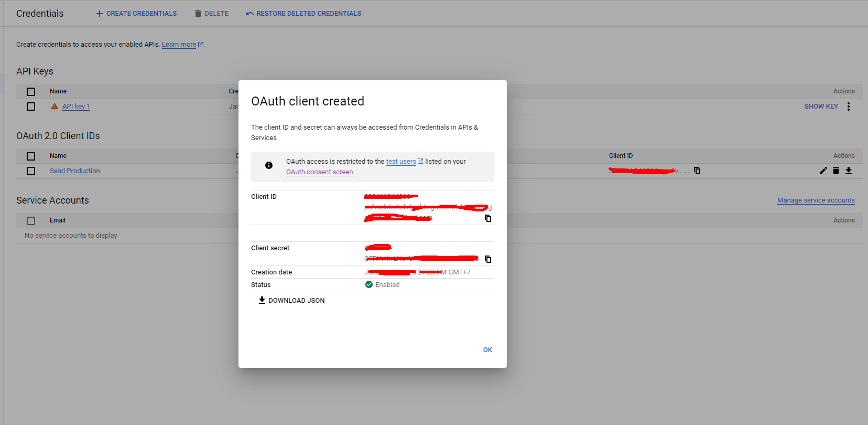Click the Email column header
Image resolution: width=868 pixels, height=425 pixels.
(x=58, y=220)
